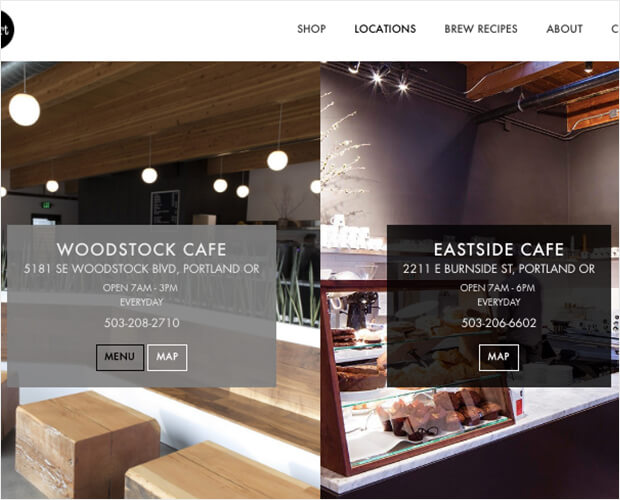Click the 5181 SE Woodstock Blvd address
Screen dimensions: 620x500
click(x=142, y=269)
